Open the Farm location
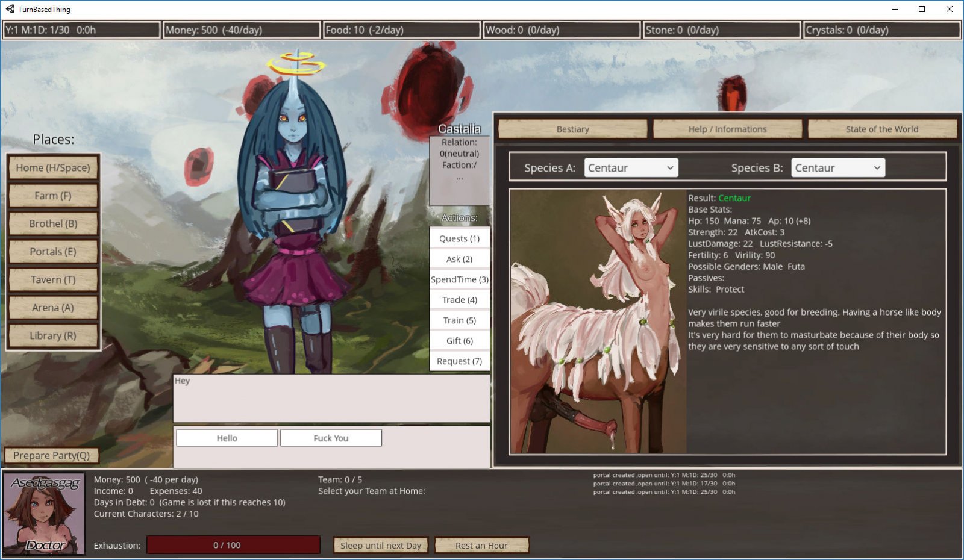This screenshot has height=560, width=964. pos(53,196)
